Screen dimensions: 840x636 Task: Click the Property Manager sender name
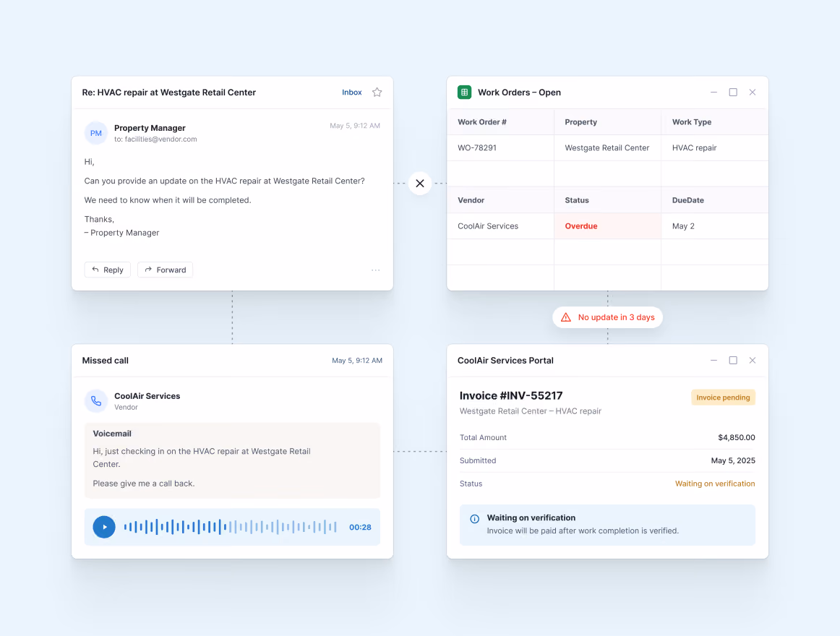click(150, 127)
